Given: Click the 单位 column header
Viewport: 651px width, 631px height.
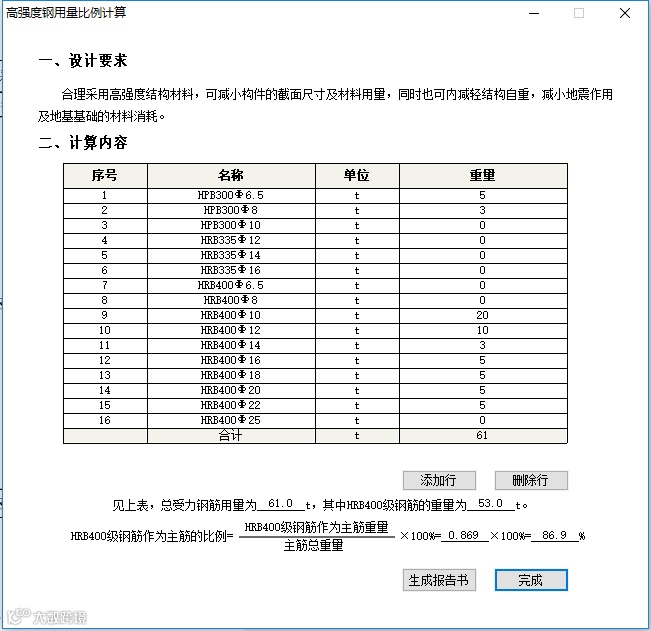Looking at the screenshot, I should tap(357, 176).
